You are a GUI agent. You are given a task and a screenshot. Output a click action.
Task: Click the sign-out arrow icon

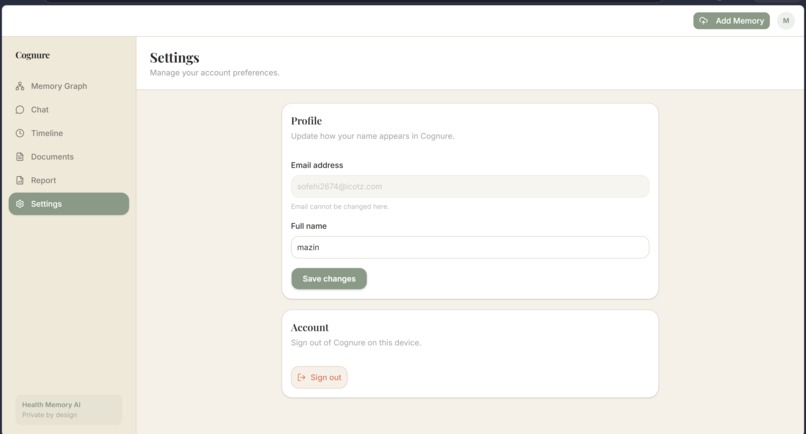tap(302, 377)
